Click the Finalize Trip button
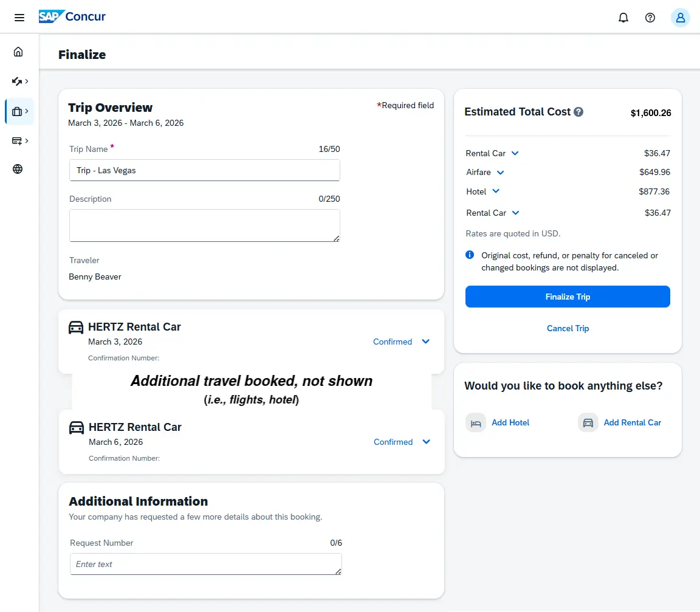 (568, 297)
